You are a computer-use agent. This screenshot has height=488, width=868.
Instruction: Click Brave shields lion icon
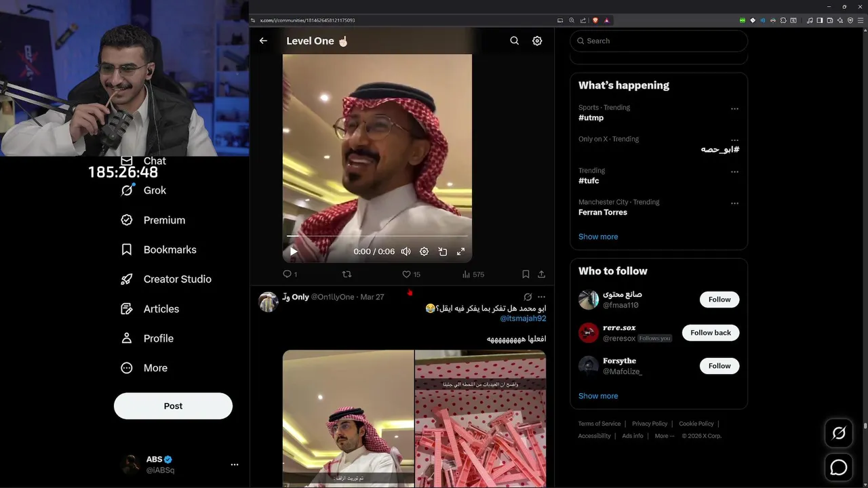[x=595, y=20]
